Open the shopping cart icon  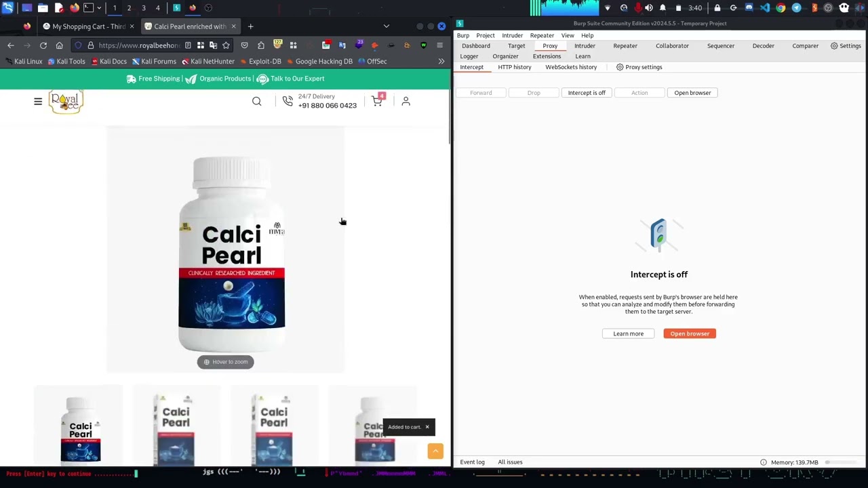(x=378, y=100)
